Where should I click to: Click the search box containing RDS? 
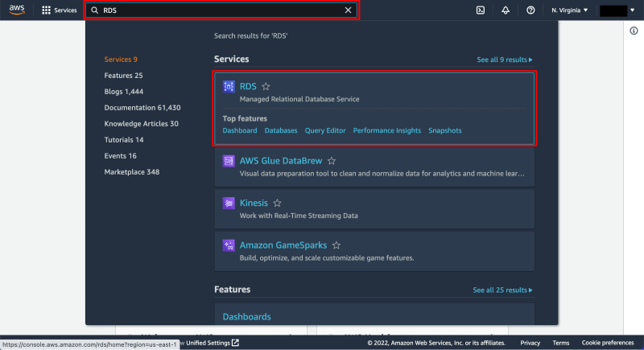pos(221,10)
